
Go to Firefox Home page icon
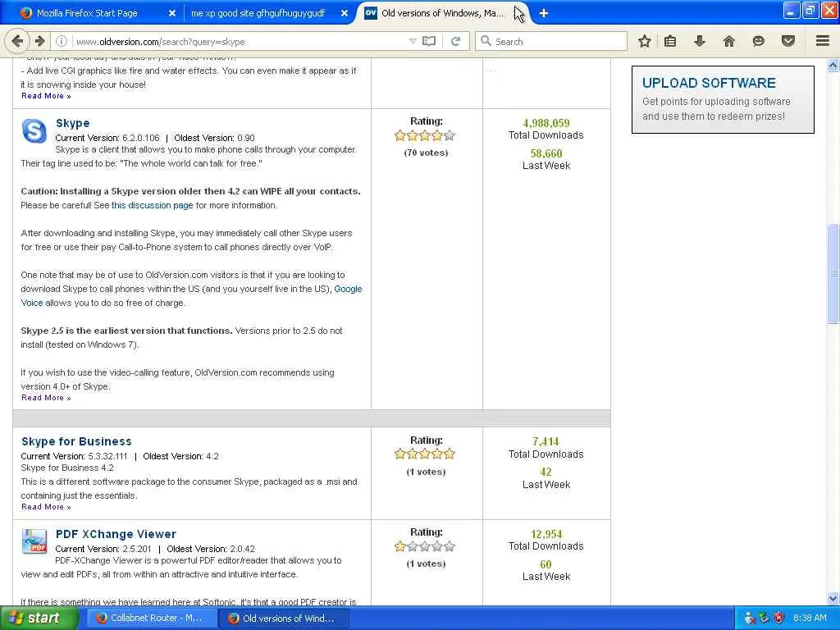[728, 41]
